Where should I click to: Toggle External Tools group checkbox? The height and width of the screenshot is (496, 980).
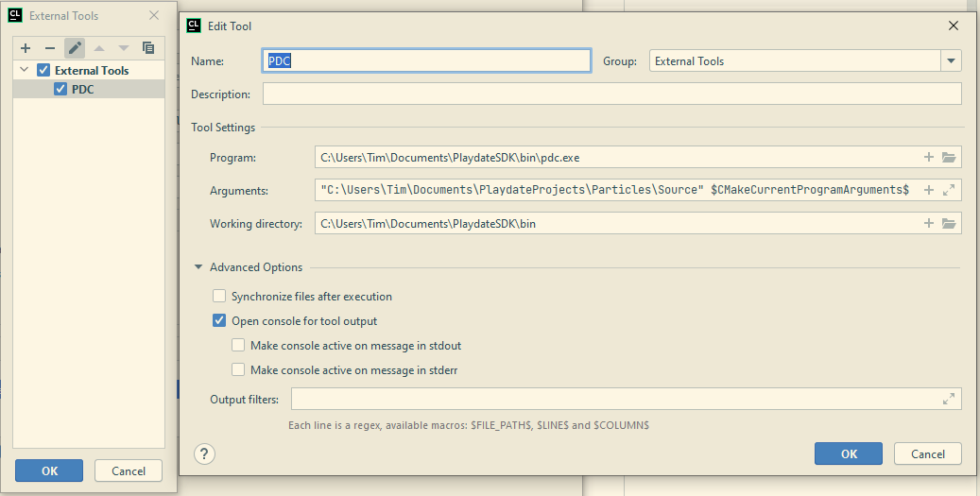point(43,70)
